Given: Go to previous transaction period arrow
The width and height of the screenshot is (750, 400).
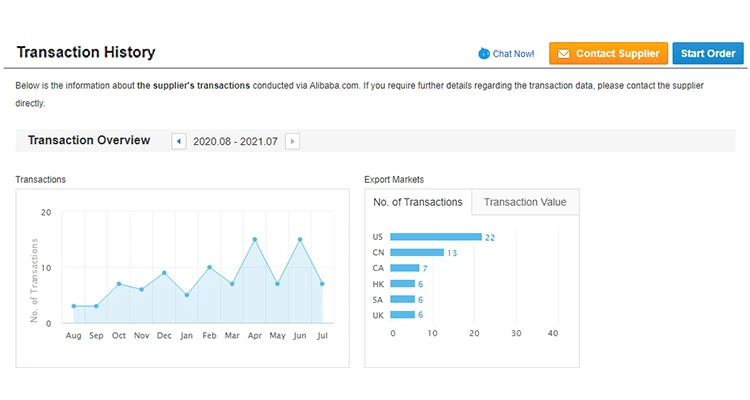Looking at the screenshot, I should click(179, 141).
